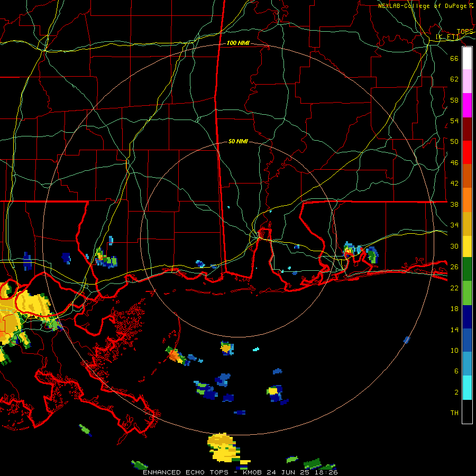Click the 30 legend value

pyautogui.click(x=454, y=246)
